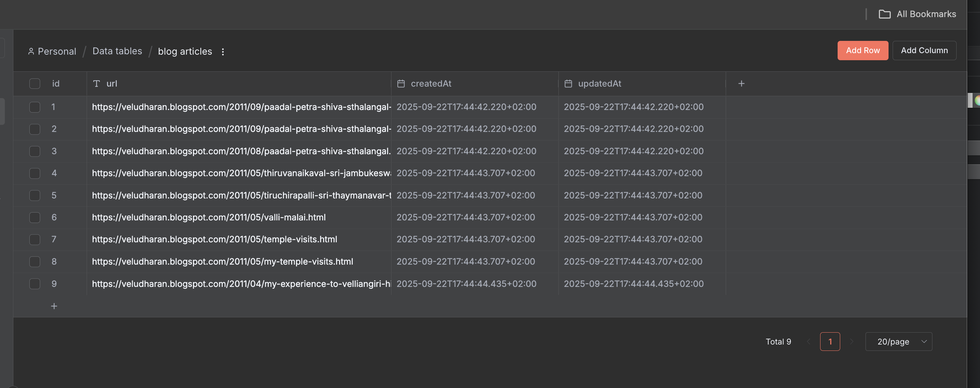Viewport: 980px width, 388px height.
Task: Click the calendar icon in createdAt header
Action: pos(401,84)
